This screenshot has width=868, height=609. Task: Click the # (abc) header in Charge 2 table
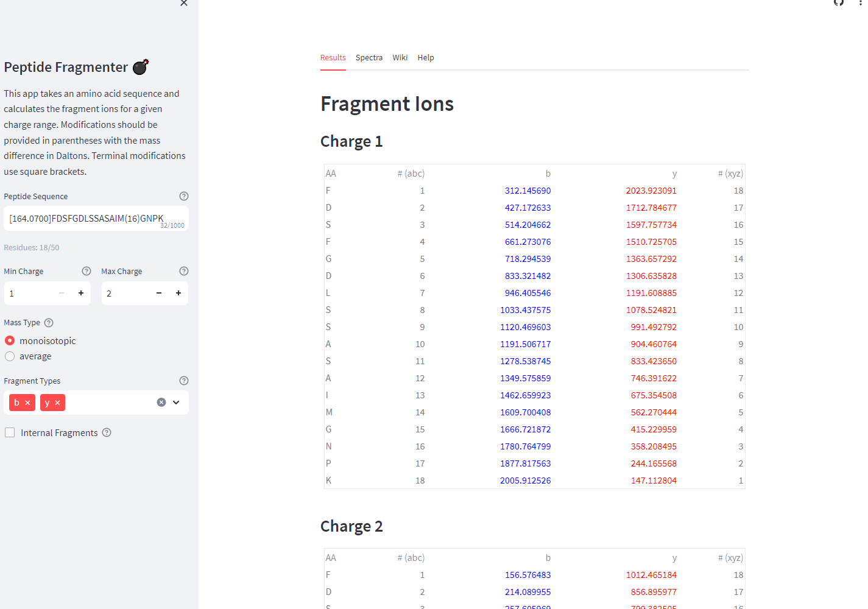(x=411, y=558)
